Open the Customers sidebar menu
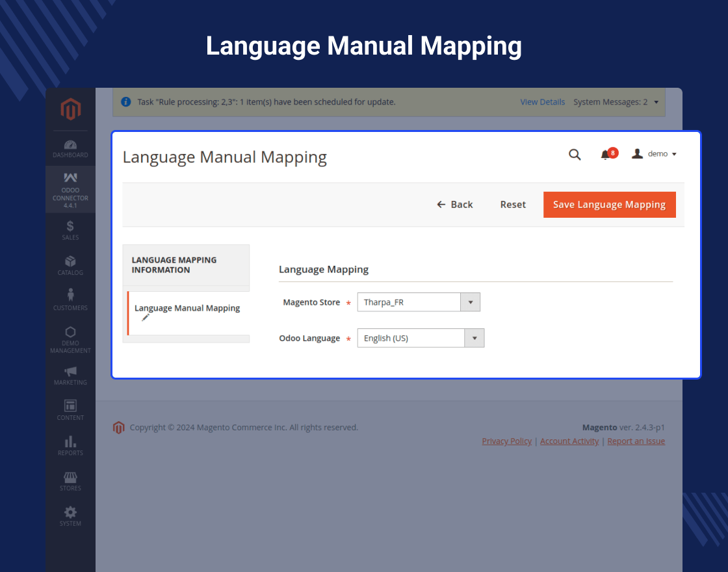Viewport: 728px width, 572px height. click(71, 300)
